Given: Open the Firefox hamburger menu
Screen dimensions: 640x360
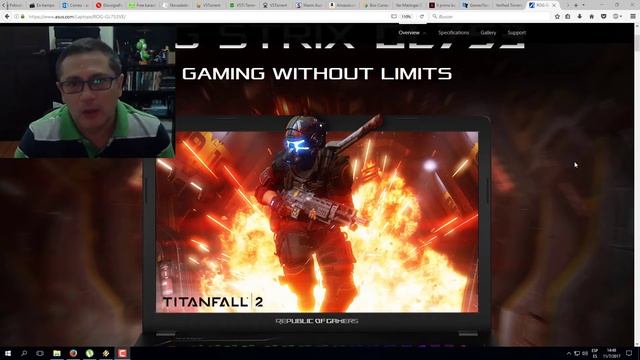Looking at the screenshot, I should 633,16.
